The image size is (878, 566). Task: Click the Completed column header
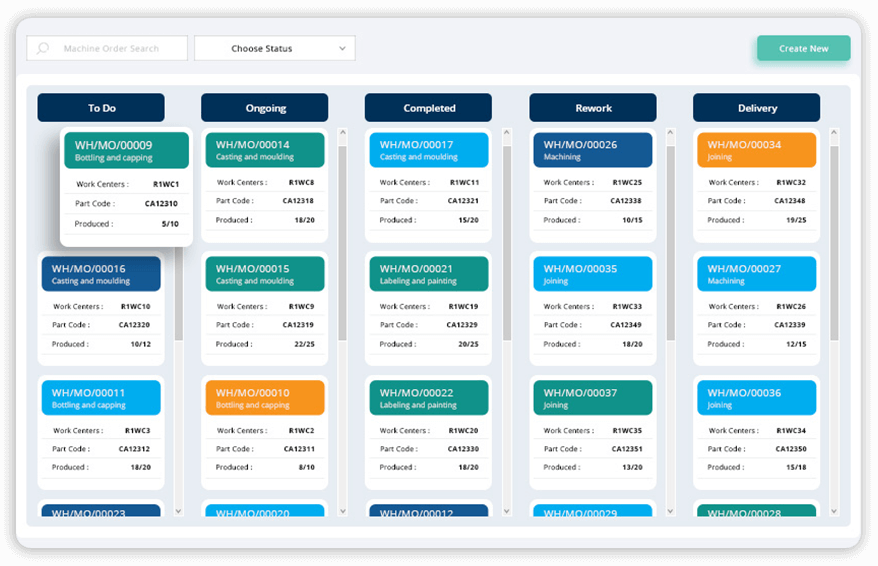(x=428, y=108)
